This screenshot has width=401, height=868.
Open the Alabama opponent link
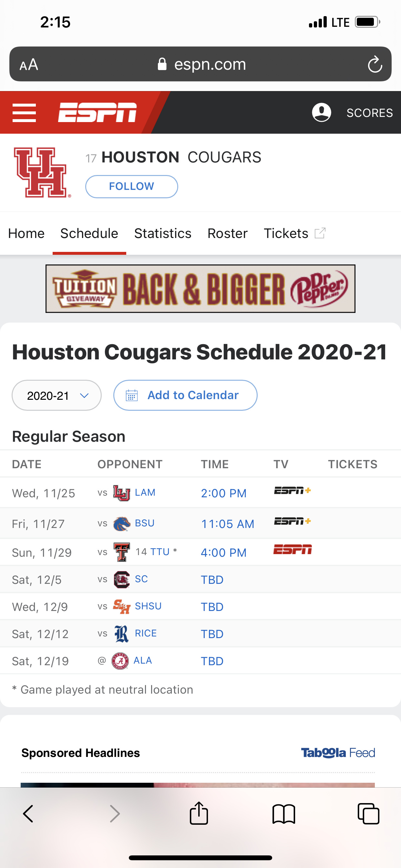click(142, 660)
